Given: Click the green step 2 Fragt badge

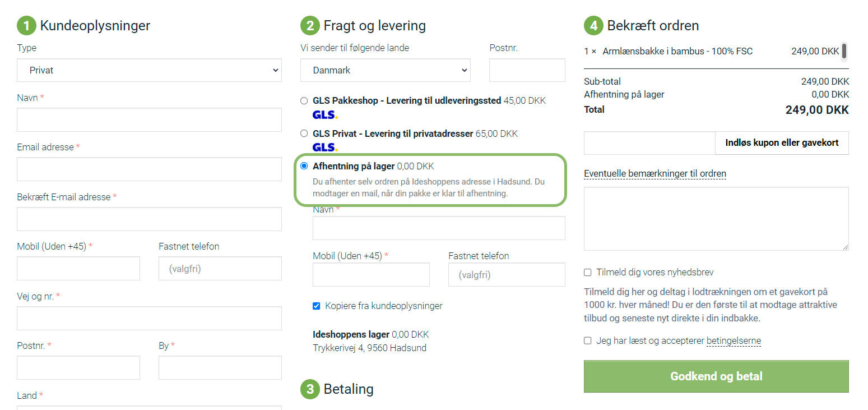Looking at the screenshot, I should [310, 26].
